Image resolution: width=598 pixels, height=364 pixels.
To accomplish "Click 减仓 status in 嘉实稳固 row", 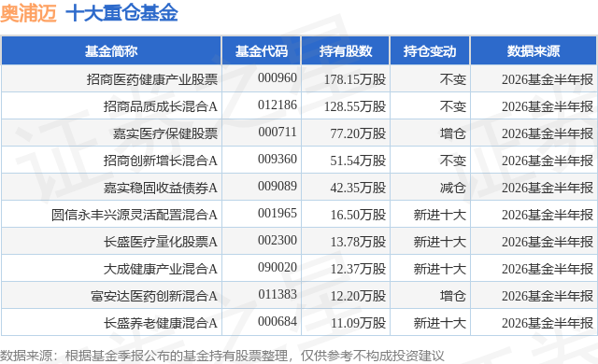I will [452, 188].
